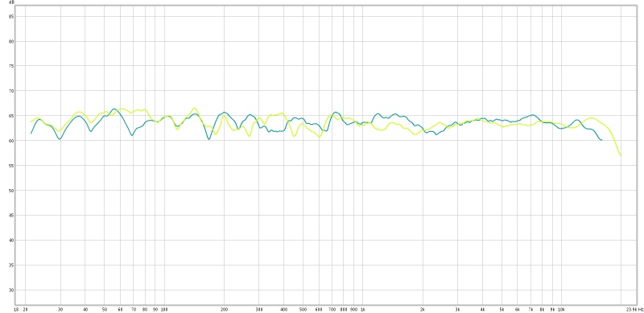Click the 18 label at the frequency axis start
The height and width of the screenshot is (313, 644).
click(x=16, y=309)
